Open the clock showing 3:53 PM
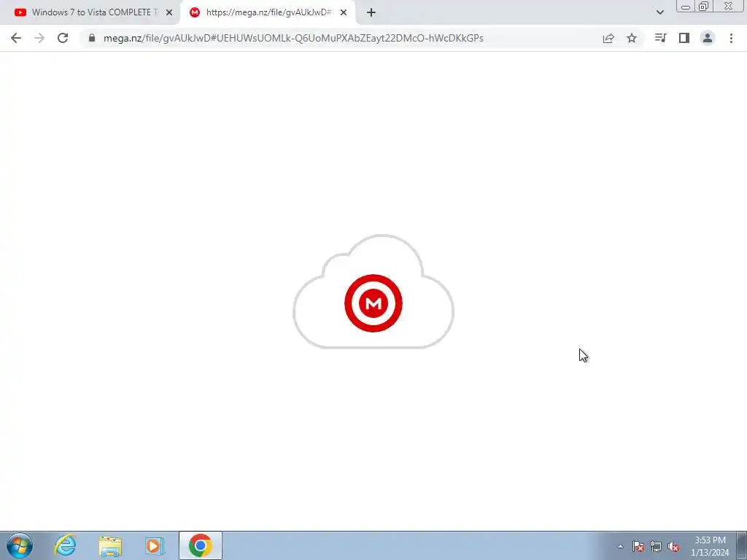Screen dimensions: 747x560 click(x=710, y=546)
